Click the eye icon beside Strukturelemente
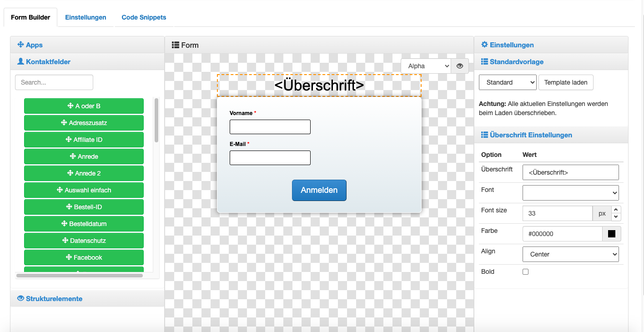 (20, 298)
